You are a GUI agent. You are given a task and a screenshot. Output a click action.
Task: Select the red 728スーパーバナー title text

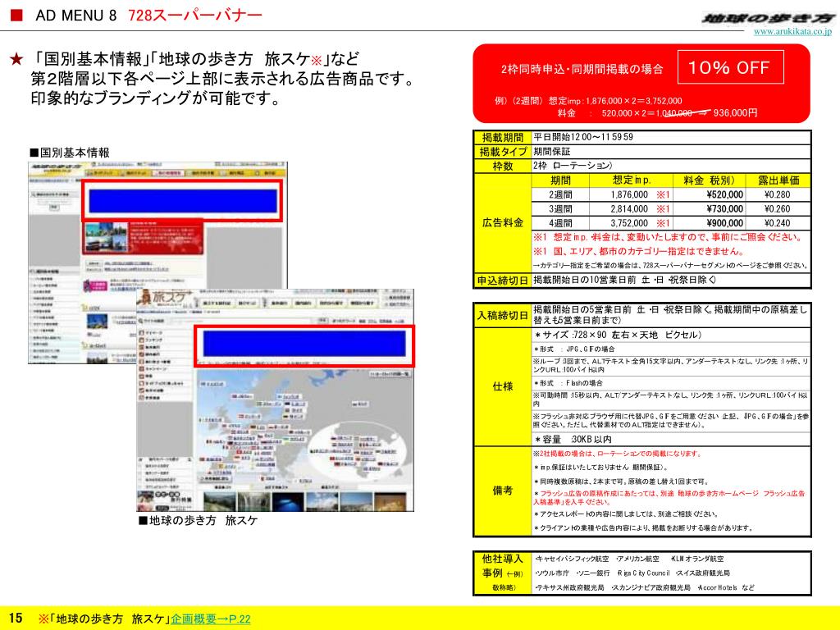195,15
